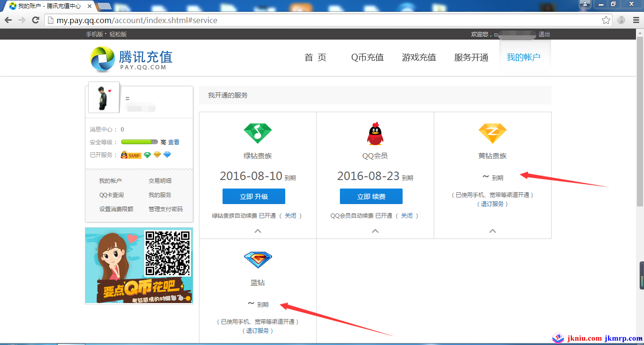Click the QQ会员 red penguin icon

click(x=375, y=133)
